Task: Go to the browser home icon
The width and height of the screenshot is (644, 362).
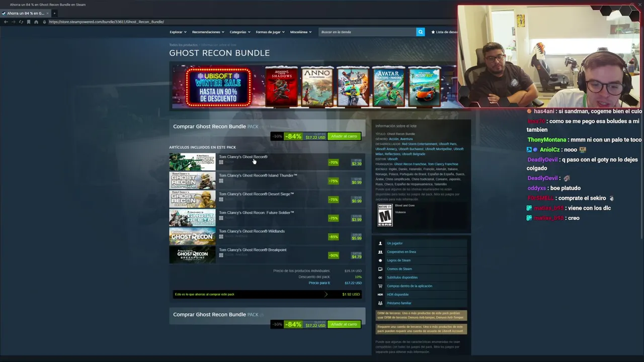Action: coord(36,22)
